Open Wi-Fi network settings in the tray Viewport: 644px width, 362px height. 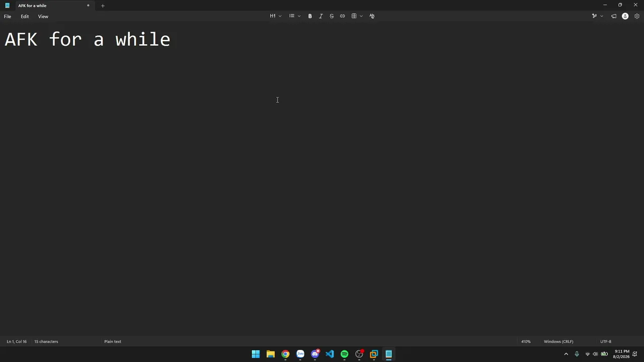[x=587, y=354]
